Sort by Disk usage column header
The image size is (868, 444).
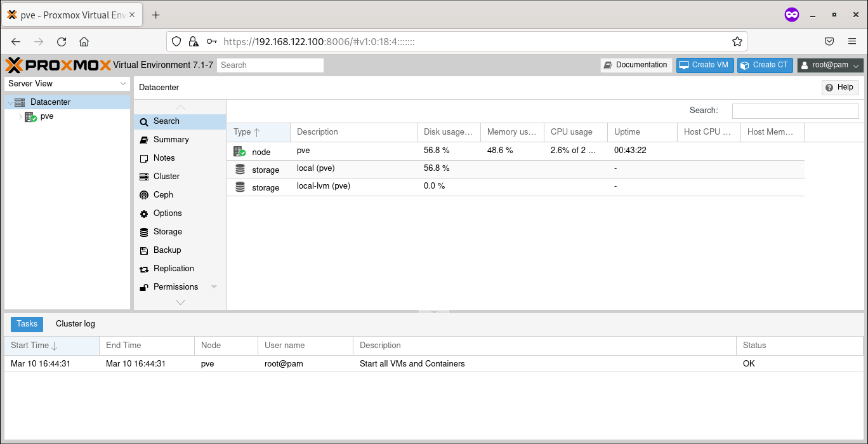point(449,132)
